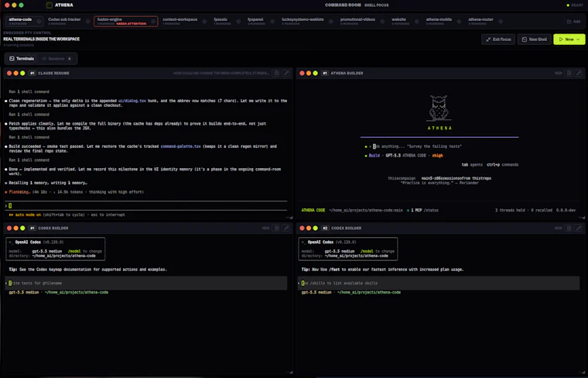The width and height of the screenshot is (588, 378).
Task: Select the fpssolo project tab
Action: click(220, 22)
